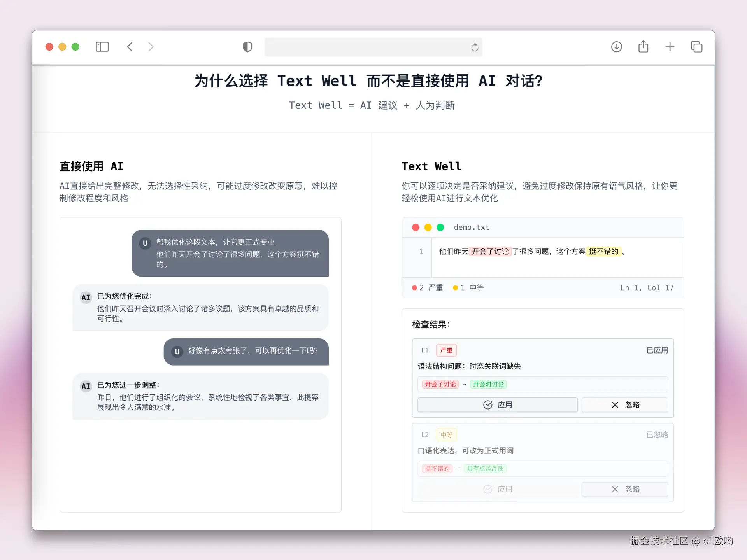747x560 pixels.
Task: Toggle the browser sidebar icon
Action: 102,47
